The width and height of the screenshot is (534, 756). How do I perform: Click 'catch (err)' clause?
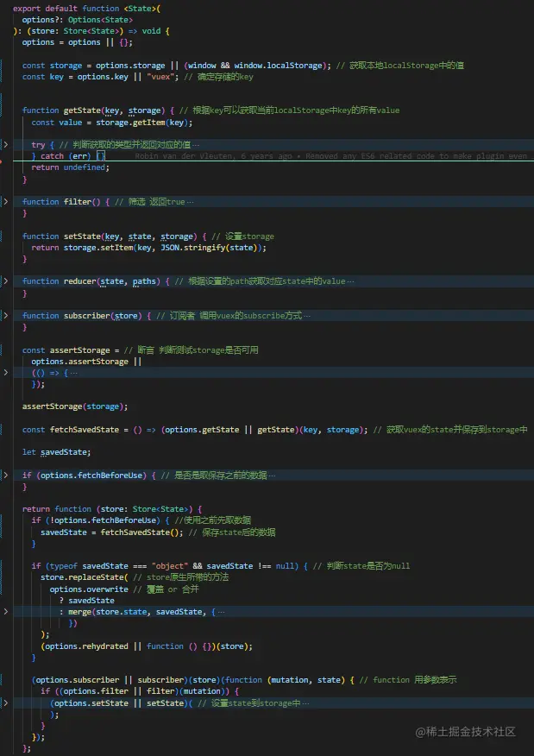tap(65, 156)
